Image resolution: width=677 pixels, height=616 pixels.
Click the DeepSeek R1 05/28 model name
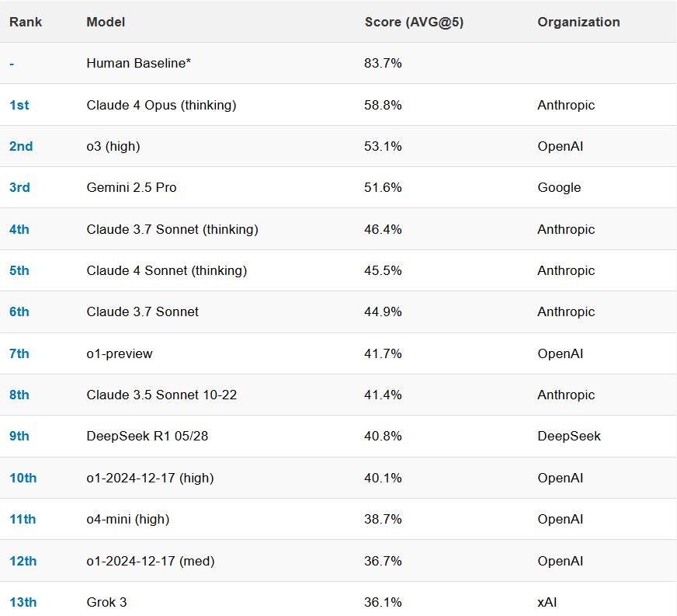click(x=148, y=436)
